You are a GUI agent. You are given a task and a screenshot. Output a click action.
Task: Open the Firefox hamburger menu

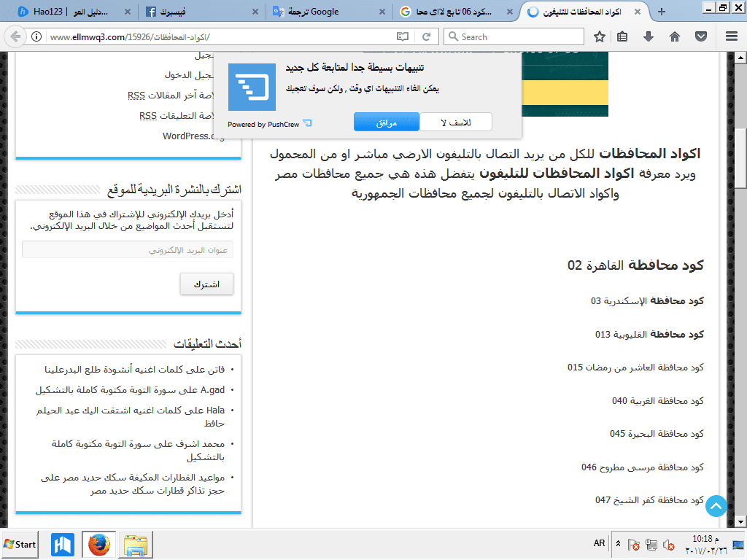[x=731, y=36]
